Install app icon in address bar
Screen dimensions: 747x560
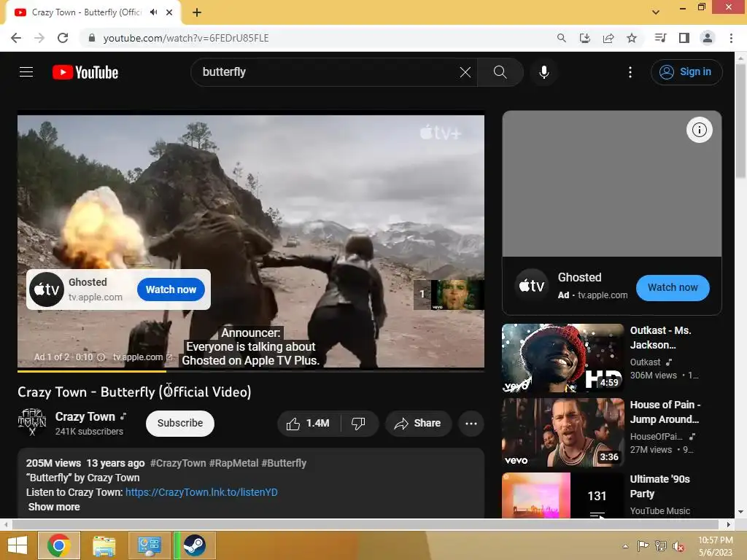coord(584,38)
